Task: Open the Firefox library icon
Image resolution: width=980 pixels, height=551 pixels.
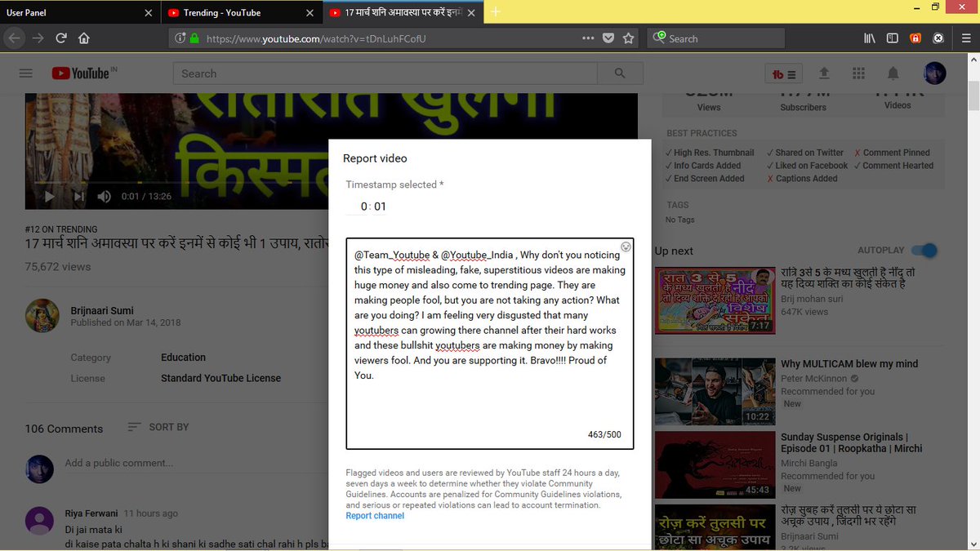Action: pyautogui.click(x=870, y=38)
